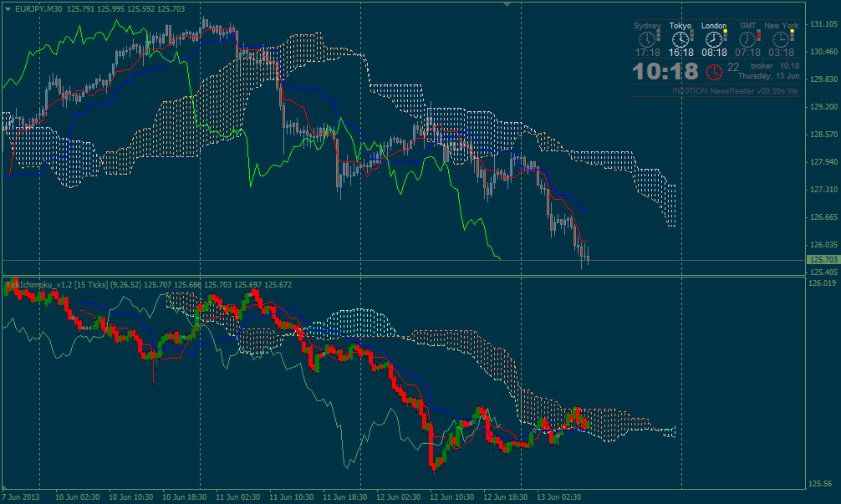This screenshot has width=841, height=504.
Task: Click the Sydney time 17:18
Action: coord(647,53)
